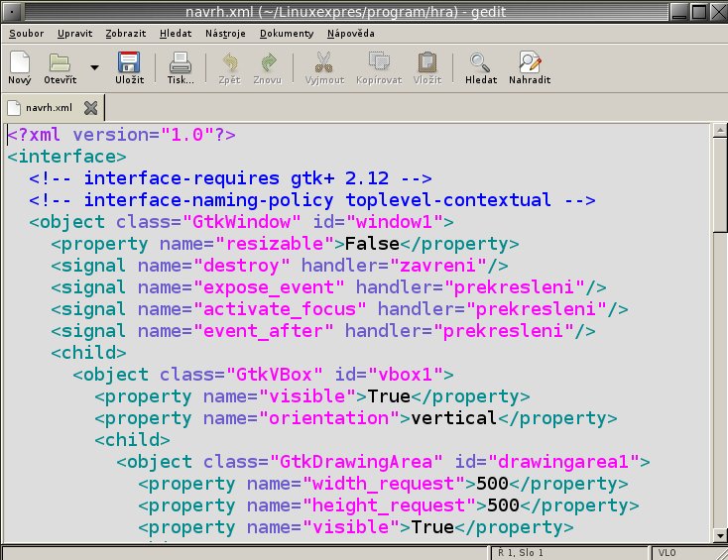Open the window menu button in the title bar
This screenshot has height=560, width=728.
coord(12,12)
